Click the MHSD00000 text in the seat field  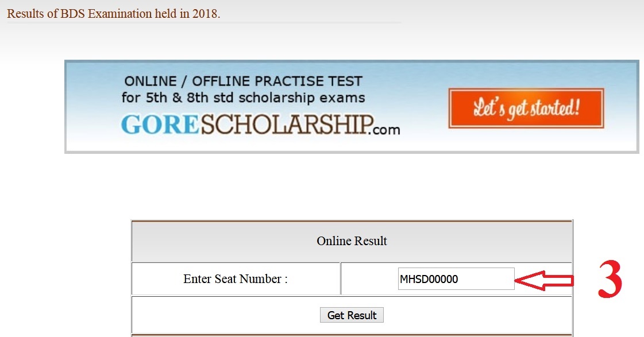click(x=429, y=280)
